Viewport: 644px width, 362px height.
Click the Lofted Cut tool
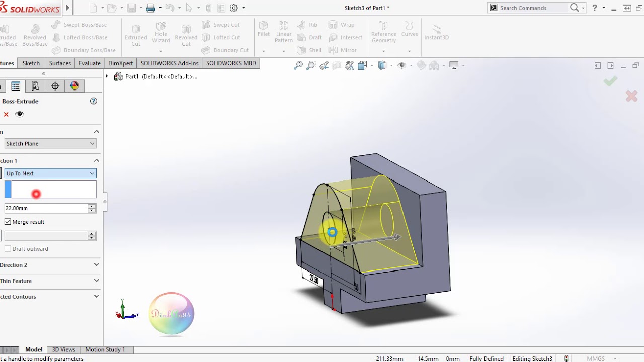coord(221,37)
